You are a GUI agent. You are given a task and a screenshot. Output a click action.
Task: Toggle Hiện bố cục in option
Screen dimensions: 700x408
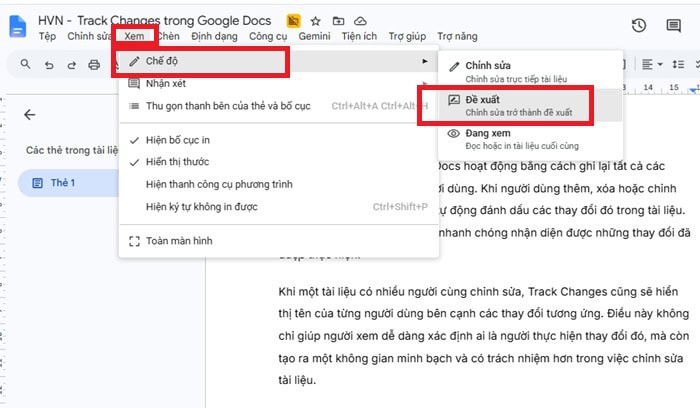[x=279, y=140]
